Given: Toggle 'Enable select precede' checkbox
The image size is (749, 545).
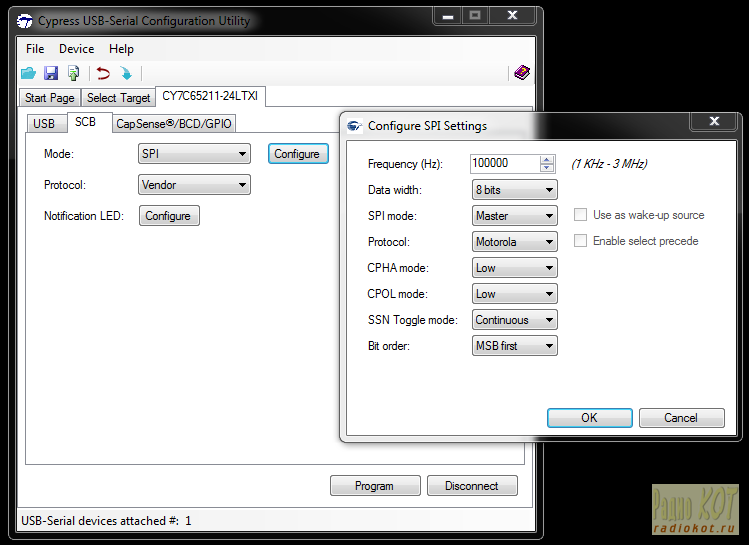Looking at the screenshot, I should click(x=580, y=241).
